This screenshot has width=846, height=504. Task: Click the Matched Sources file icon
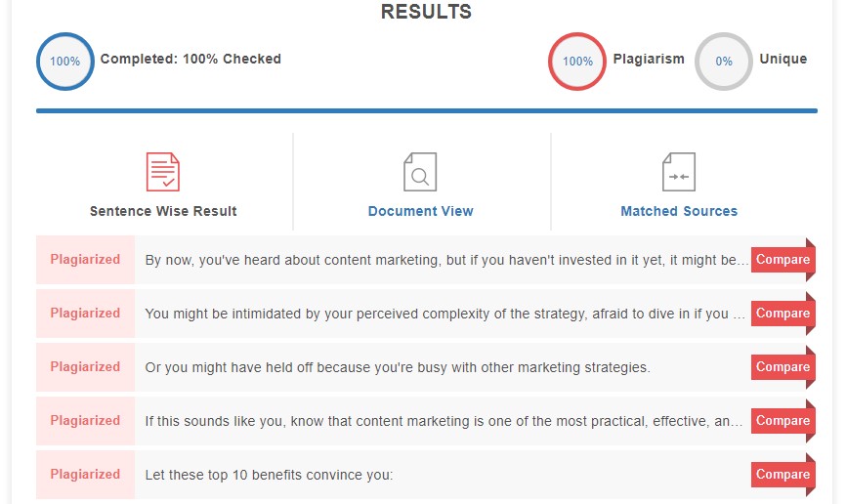pos(679,172)
